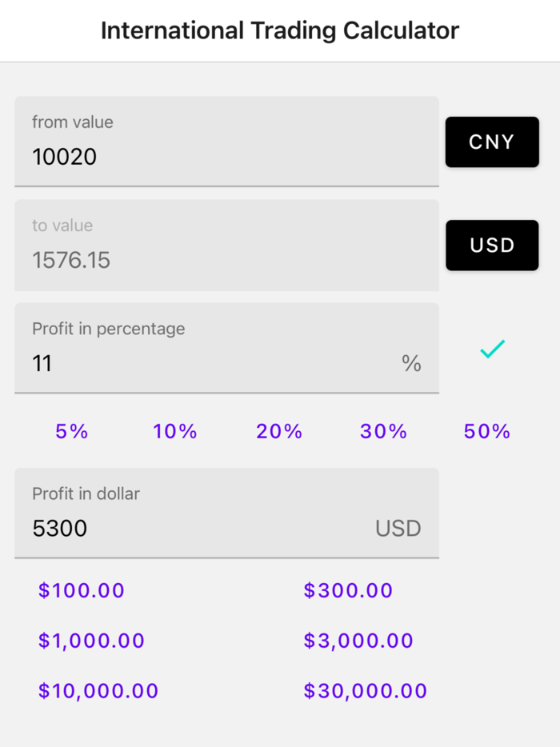This screenshot has height=747, width=560.
Task: Pick the $10,000.00 profit amount
Action: (x=98, y=690)
